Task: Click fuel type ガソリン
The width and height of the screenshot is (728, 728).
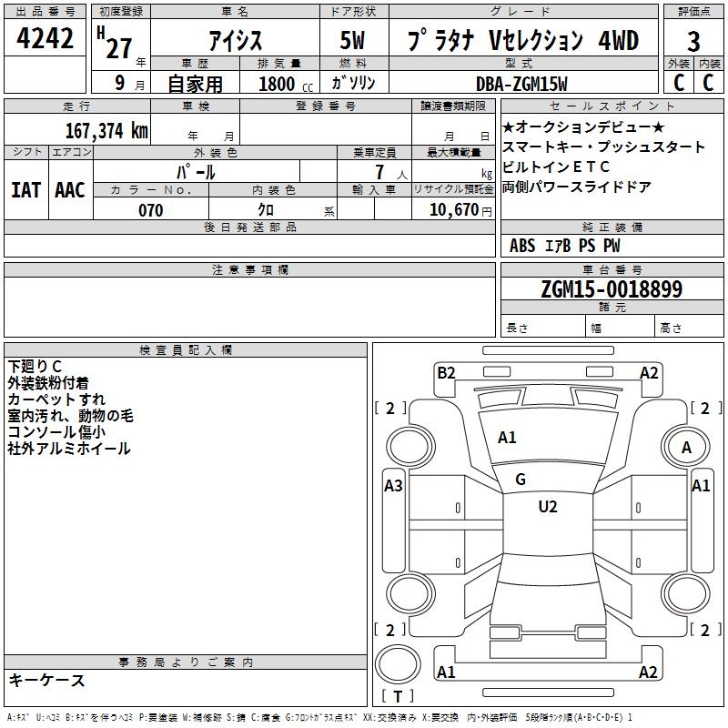Action: tap(353, 83)
